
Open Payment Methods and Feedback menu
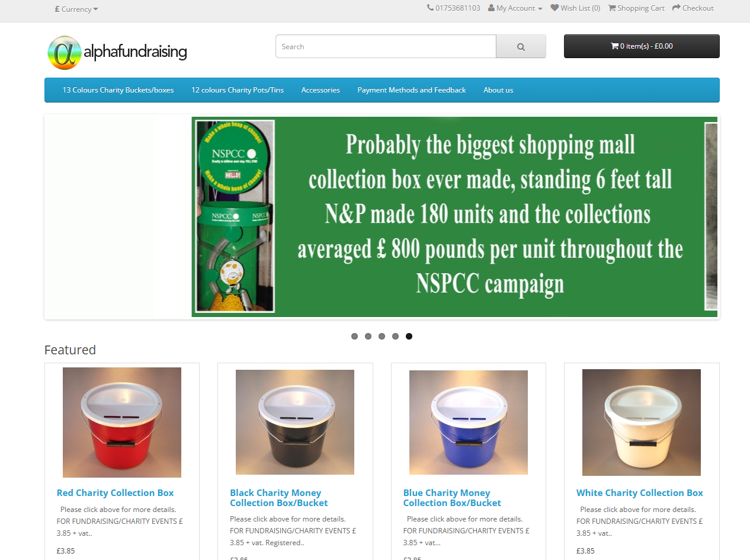pyautogui.click(x=412, y=90)
